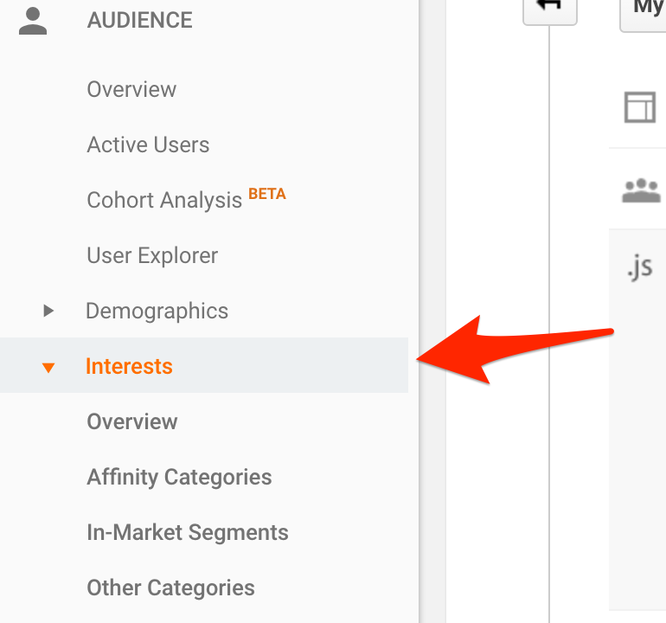This screenshot has width=666, height=623.
Task: Open Other Categories report
Action: click(x=170, y=588)
